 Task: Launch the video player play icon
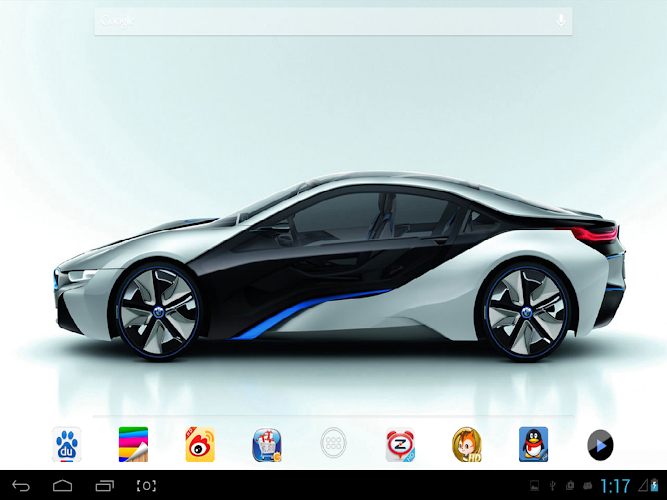(x=600, y=445)
